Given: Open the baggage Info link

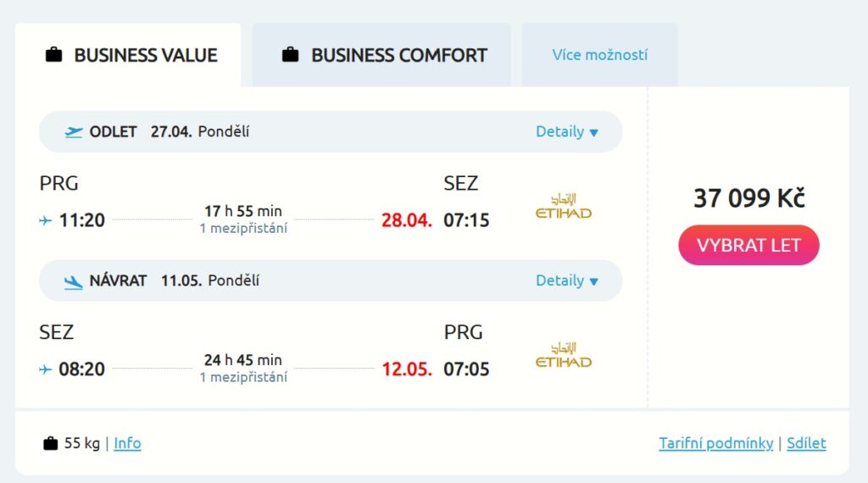Looking at the screenshot, I should [x=127, y=443].
